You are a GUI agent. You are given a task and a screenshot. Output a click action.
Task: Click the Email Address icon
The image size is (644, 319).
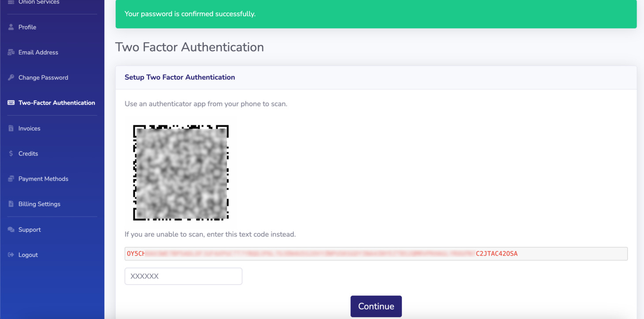11,53
